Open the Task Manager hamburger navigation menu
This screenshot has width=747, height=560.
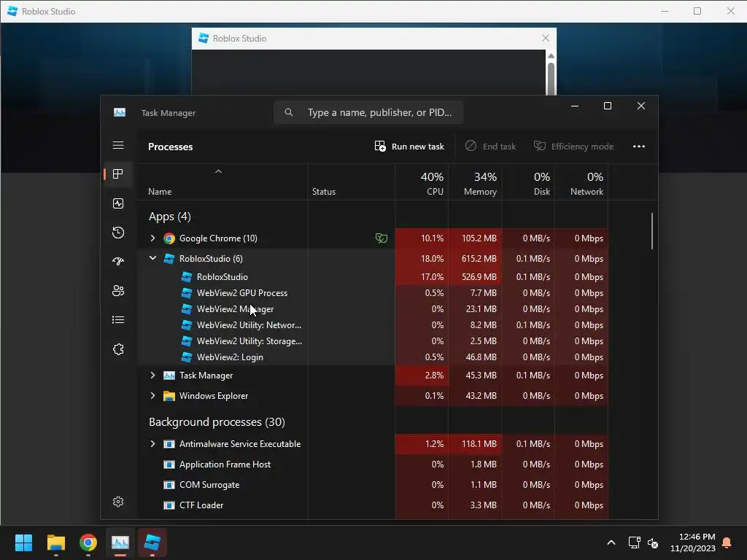click(x=118, y=145)
